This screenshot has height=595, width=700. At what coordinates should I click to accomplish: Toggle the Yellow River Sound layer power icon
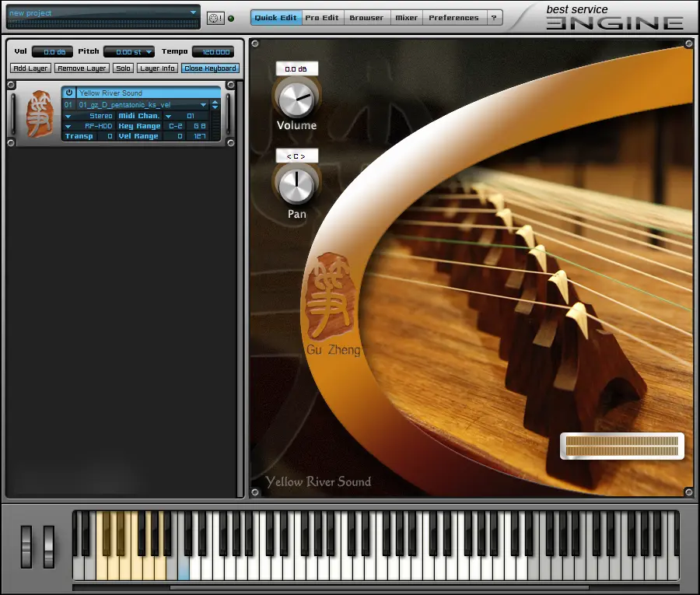68,93
